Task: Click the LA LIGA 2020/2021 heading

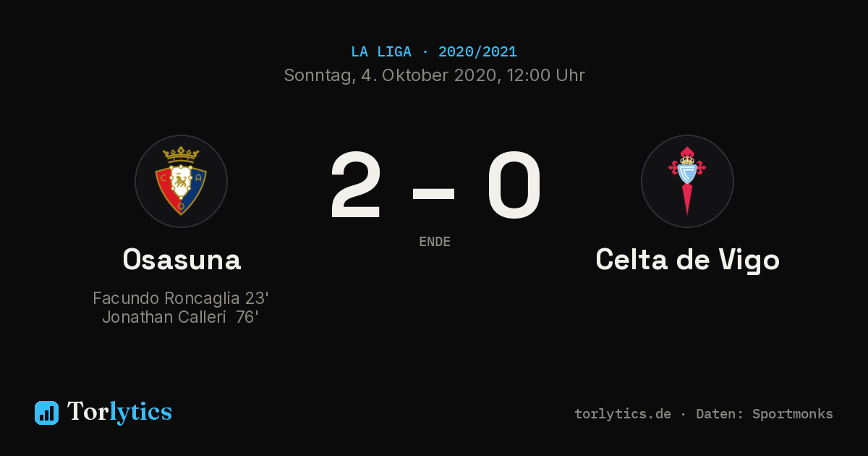Action: pyautogui.click(x=434, y=52)
